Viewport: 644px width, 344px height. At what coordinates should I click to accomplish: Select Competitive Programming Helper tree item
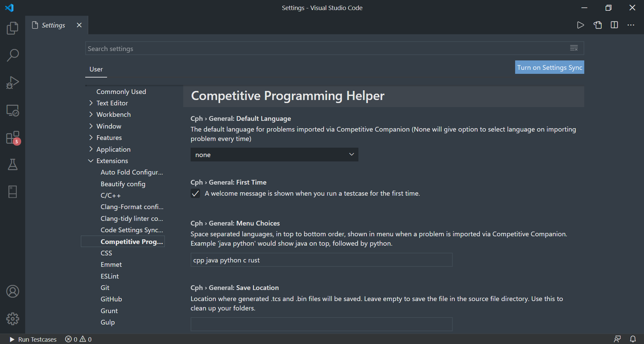123,242
